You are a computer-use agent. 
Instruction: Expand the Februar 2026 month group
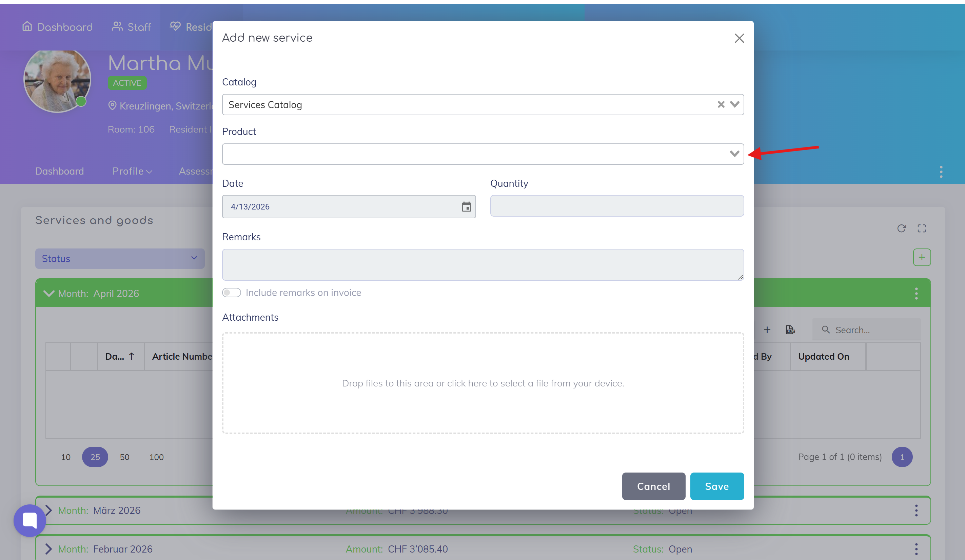pyautogui.click(x=48, y=549)
